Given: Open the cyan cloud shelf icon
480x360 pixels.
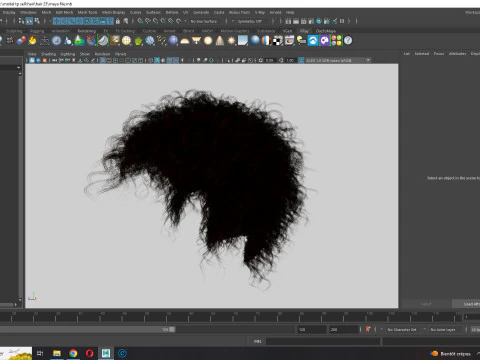Looking at the screenshot, I should (313, 41).
